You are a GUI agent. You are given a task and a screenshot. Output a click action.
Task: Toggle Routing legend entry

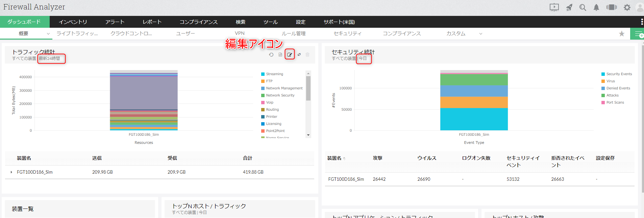tap(270, 110)
